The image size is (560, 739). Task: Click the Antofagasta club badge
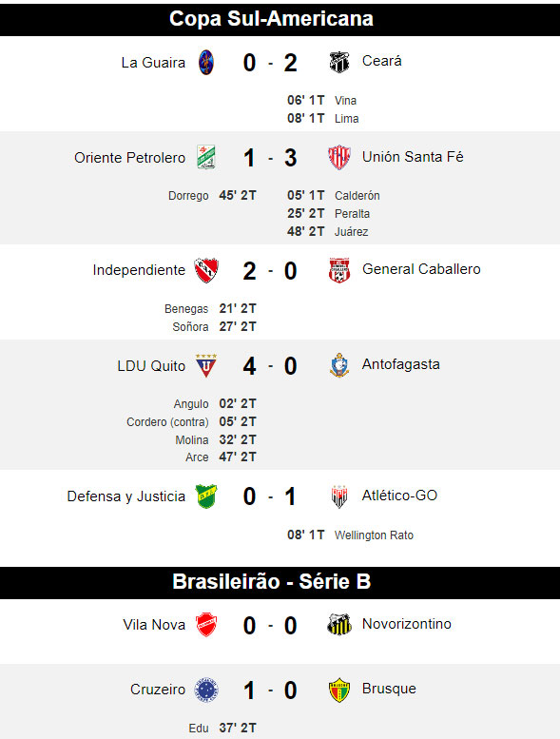click(339, 366)
